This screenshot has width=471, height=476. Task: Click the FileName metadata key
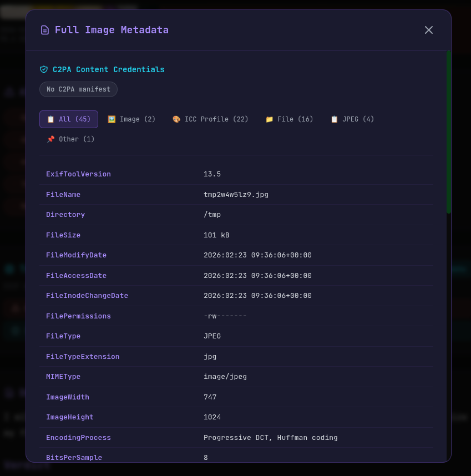click(x=63, y=194)
